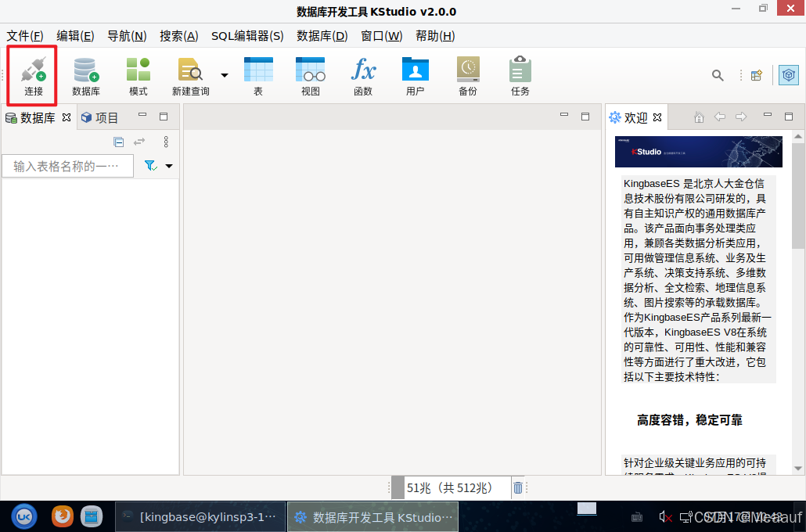This screenshot has height=532, width=806.
Task: Click the magnifier search icon in toolbar
Action: pyautogui.click(x=718, y=76)
